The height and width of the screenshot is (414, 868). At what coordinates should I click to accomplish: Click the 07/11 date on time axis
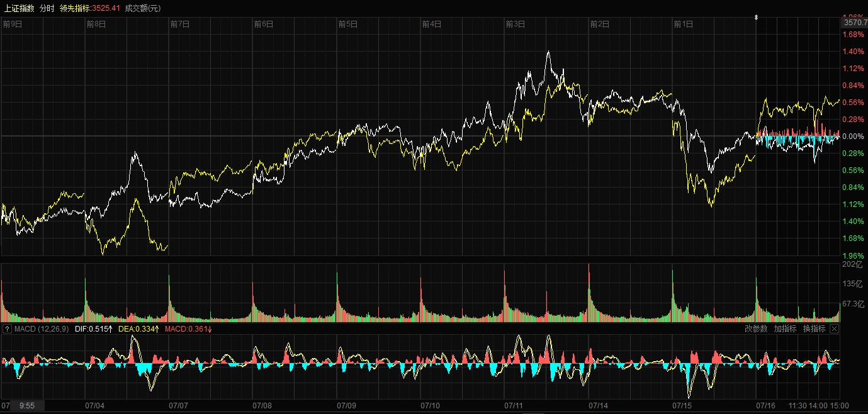click(514, 406)
